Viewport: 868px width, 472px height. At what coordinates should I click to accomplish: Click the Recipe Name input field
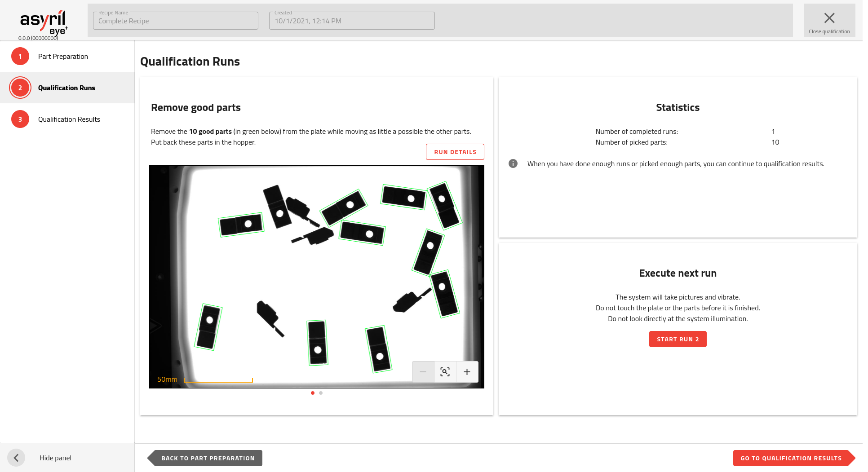tap(175, 21)
